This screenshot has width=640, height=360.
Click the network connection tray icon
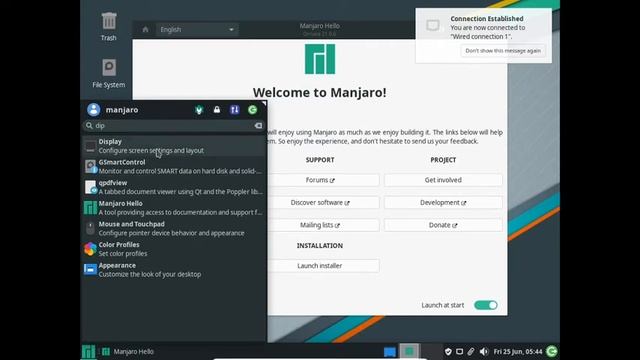tap(460, 351)
